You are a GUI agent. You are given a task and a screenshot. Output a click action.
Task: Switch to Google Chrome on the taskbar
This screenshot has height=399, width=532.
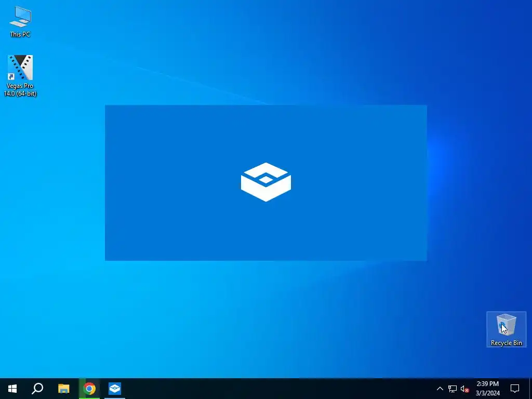[x=89, y=389]
